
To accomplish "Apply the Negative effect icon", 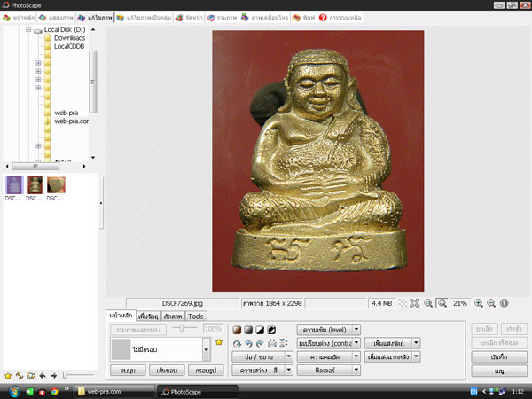I will click(x=271, y=330).
